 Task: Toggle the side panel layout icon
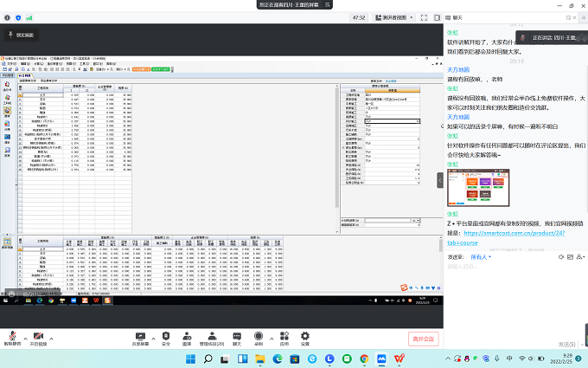pos(437,17)
